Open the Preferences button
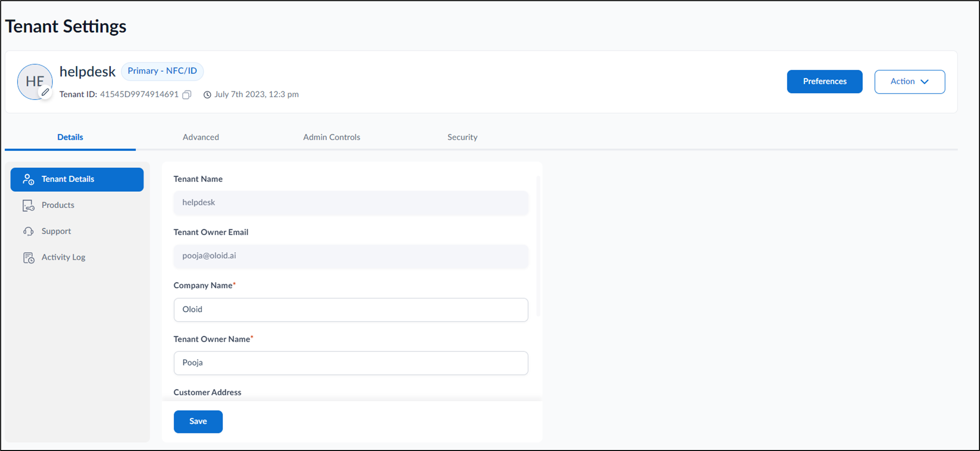The width and height of the screenshot is (980, 451). coord(824,82)
